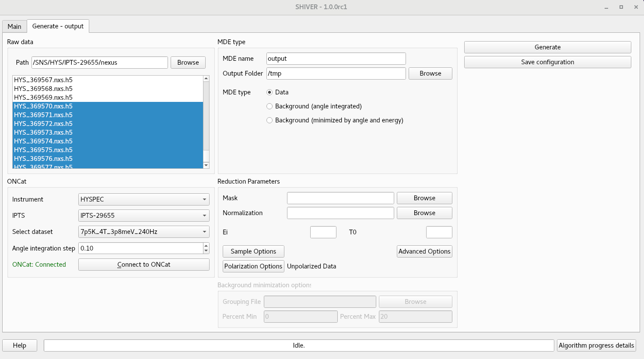Open Polarization Options
This screenshot has height=359, width=644.
click(253, 266)
